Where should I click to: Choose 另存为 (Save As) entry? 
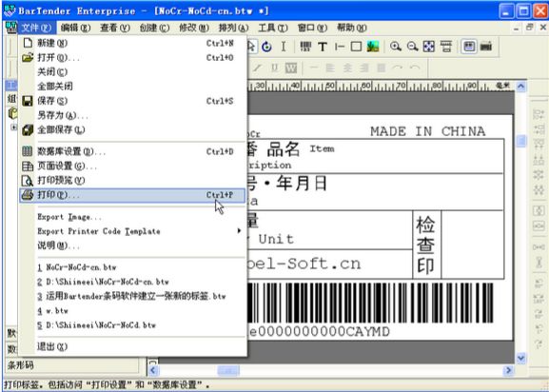coord(133,115)
